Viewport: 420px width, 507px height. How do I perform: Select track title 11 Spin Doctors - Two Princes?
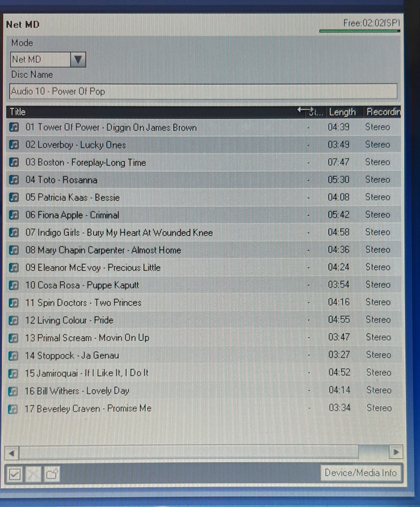[x=83, y=303]
